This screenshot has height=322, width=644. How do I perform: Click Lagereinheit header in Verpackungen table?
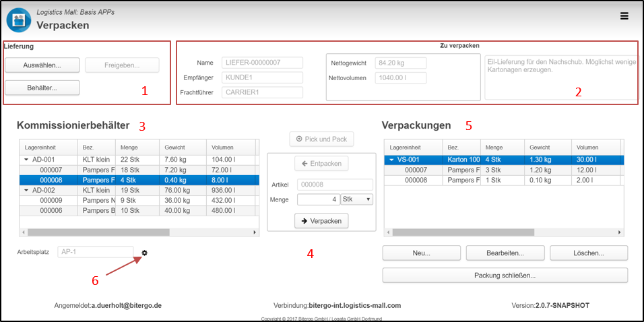[x=413, y=147]
